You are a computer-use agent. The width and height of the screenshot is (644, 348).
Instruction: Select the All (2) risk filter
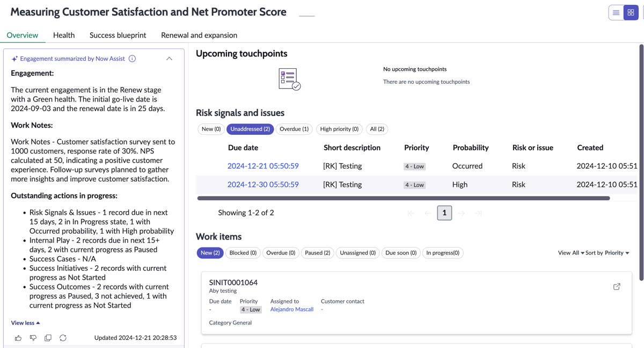pyautogui.click(x=377, y=129)
